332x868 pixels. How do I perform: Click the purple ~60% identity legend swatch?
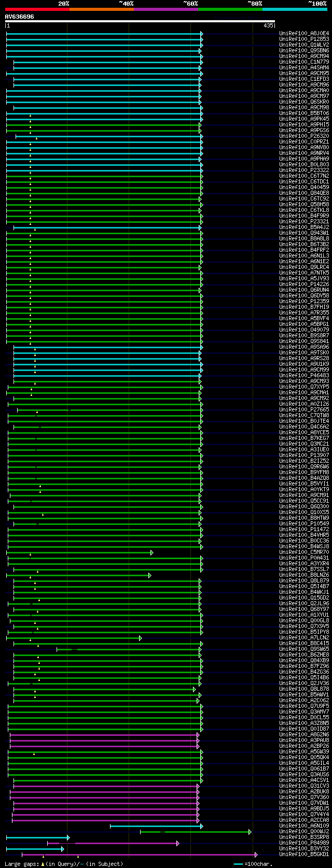165,9
